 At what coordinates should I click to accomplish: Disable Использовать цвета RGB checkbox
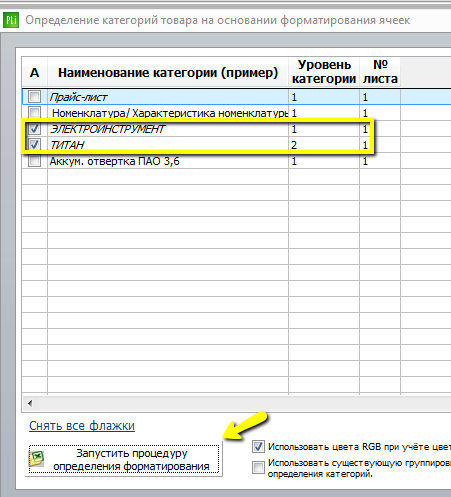pos(258,446)
